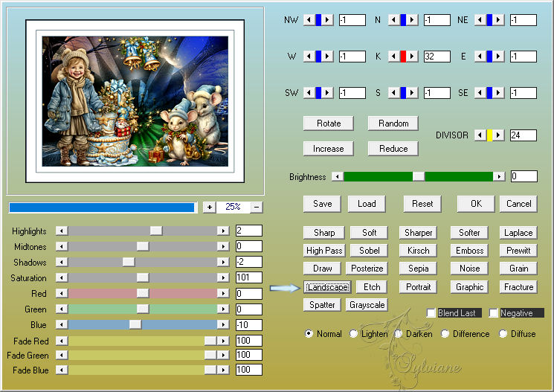Apply the Spatter preset
Image resolution: width=554 pixels, height=392 pixels.
322,305
